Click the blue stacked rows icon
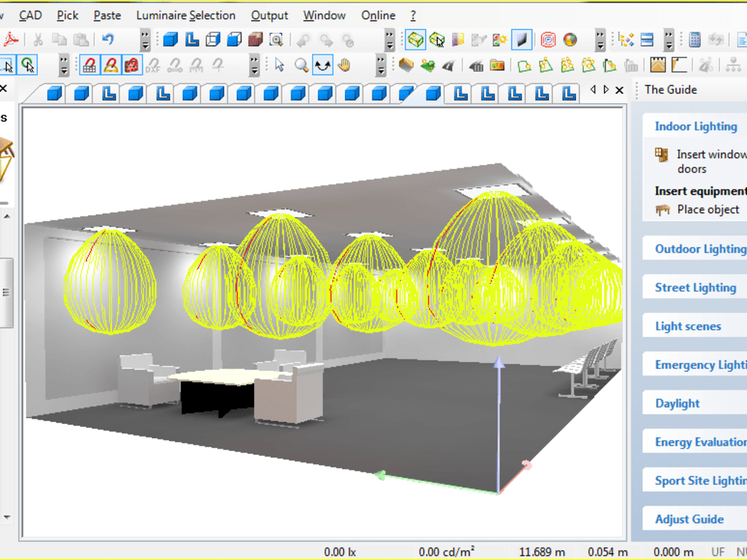The height and width of the screenshot is (560, 747). [648, 40]
